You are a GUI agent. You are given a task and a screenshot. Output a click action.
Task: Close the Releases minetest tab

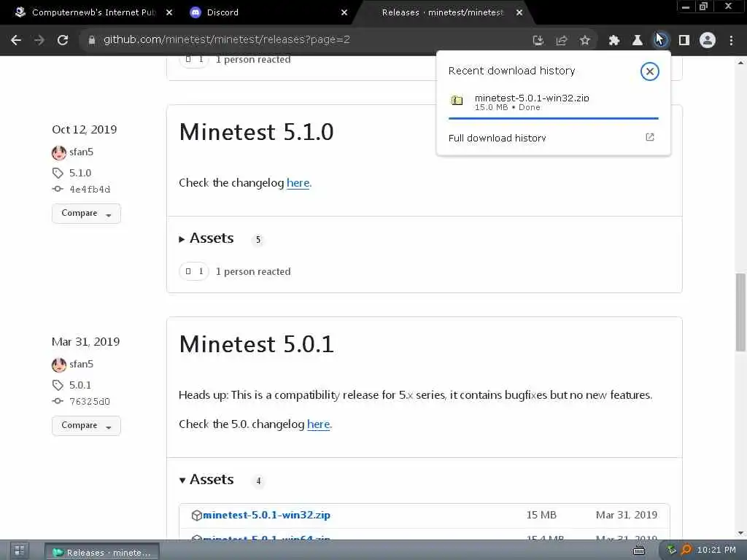[x=519, y=12]
